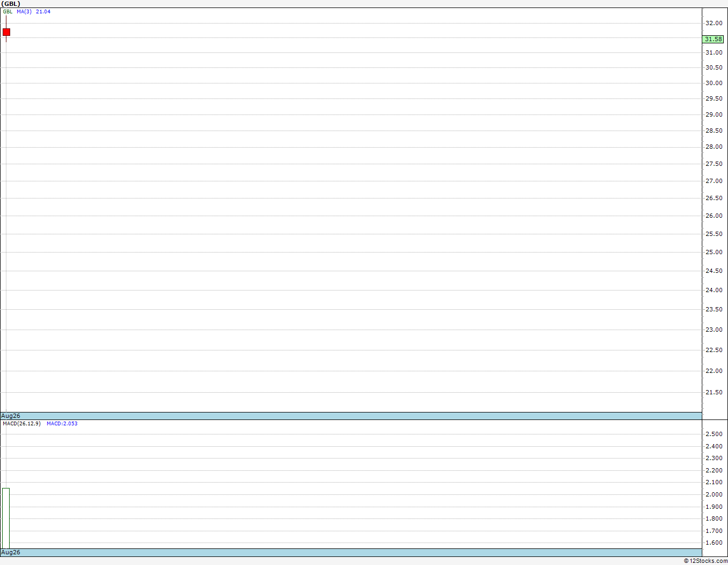Click the 2.000 MACD axis label
The image size is (728, 565).
[x=714, y=494]
